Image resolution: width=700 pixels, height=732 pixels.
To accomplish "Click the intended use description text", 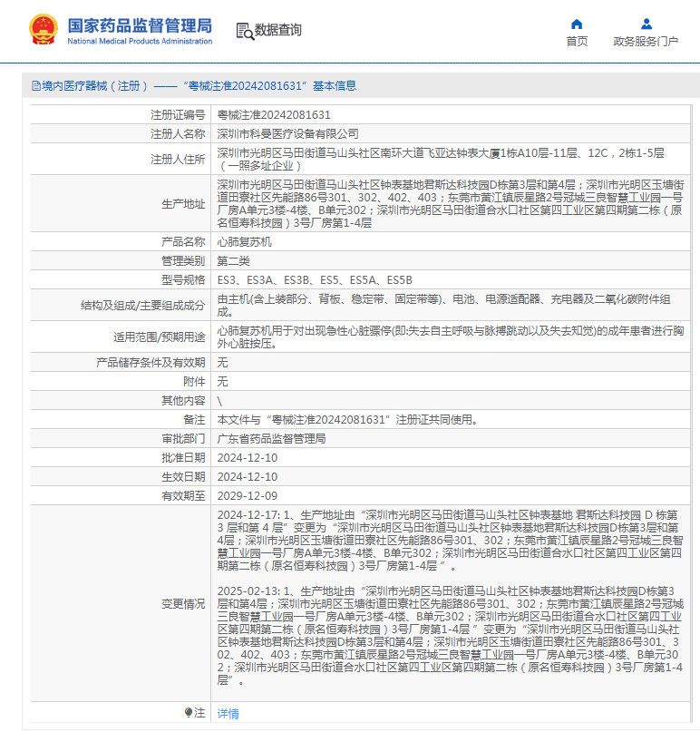I will click(450, 337).
